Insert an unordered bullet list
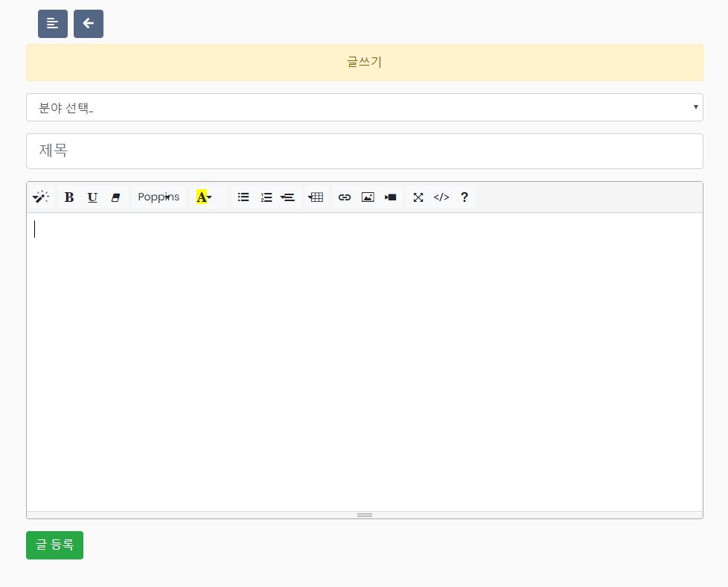728x587 pixels. [243, 197]
